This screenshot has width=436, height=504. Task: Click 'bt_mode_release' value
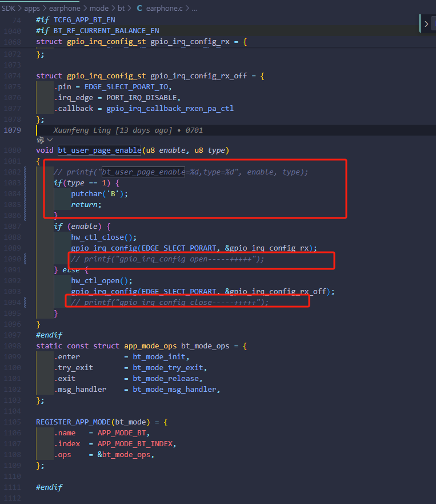(166, 379)
